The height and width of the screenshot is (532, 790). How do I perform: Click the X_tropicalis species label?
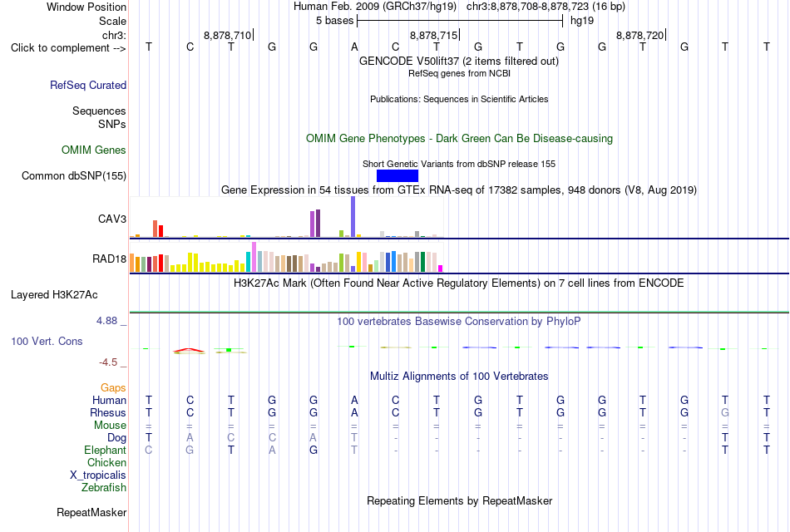[x=98, y=475]
